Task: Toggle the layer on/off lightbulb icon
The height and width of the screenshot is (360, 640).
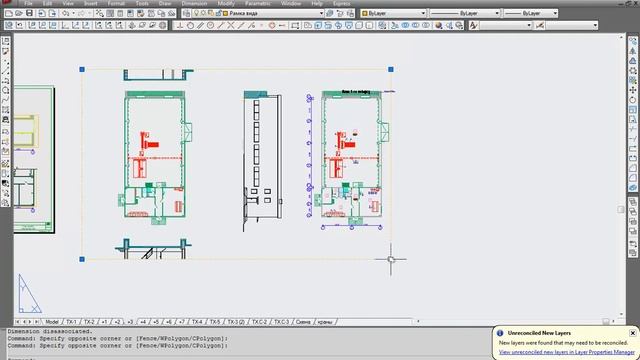Action: click(x=197, y=13)
